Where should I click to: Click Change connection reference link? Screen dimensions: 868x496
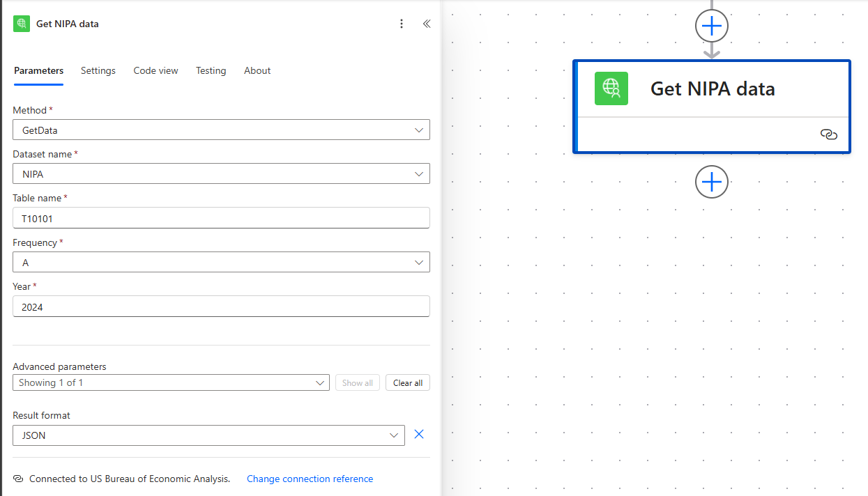(310, 479)
